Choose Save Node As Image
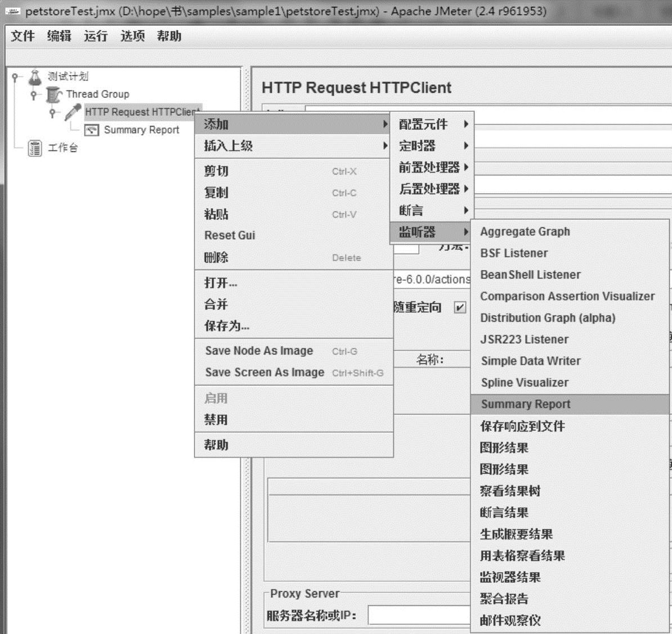Screen dimensions: 672x634 (259, 351)
